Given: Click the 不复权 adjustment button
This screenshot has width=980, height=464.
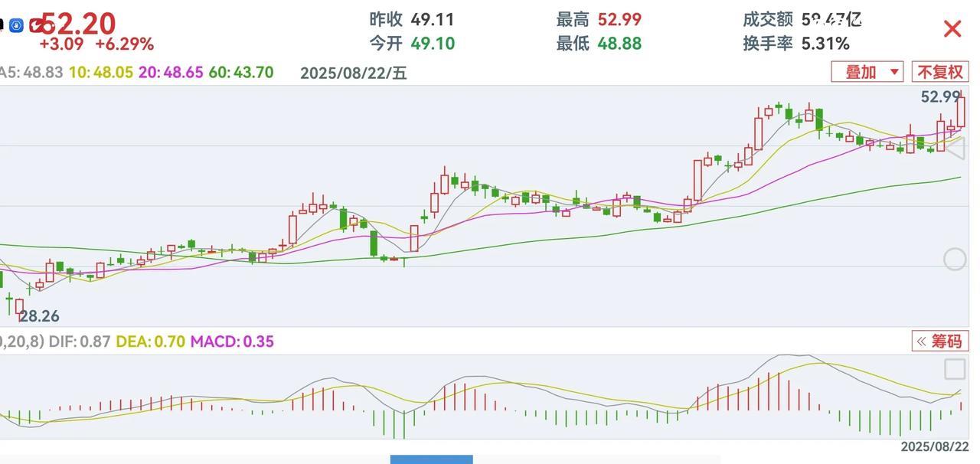Looking at the screenshot, I should (x=939, y=72).
